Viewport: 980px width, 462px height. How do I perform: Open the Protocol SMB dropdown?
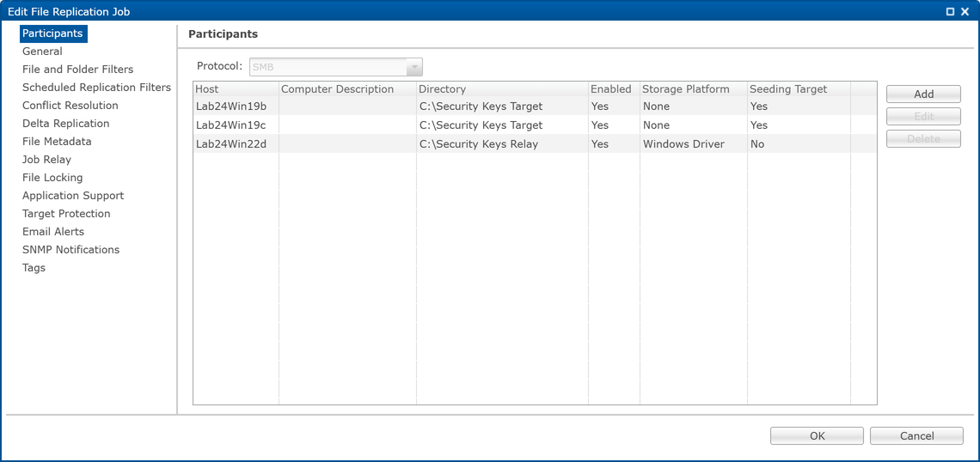pos(336,67)
